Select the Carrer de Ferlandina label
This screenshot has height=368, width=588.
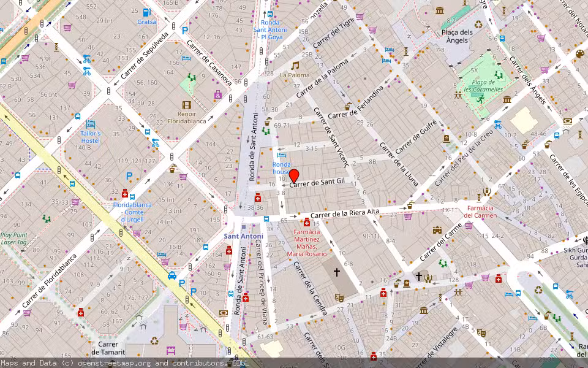tap(356, 102)
